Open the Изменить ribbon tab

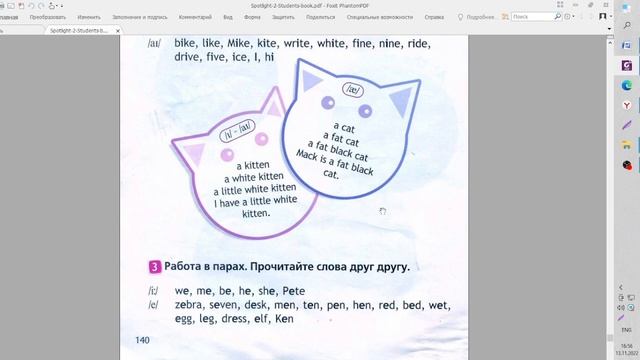point(89,17)
